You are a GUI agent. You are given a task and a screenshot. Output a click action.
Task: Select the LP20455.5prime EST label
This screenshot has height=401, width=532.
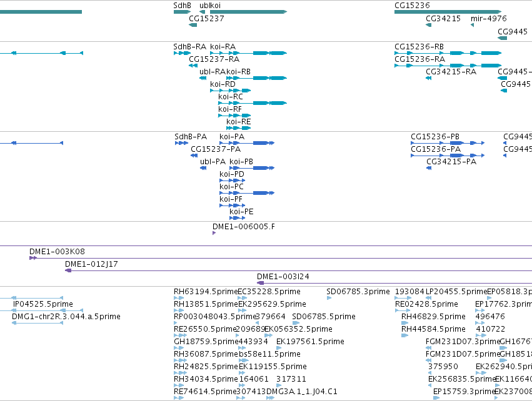coord(456,292)
